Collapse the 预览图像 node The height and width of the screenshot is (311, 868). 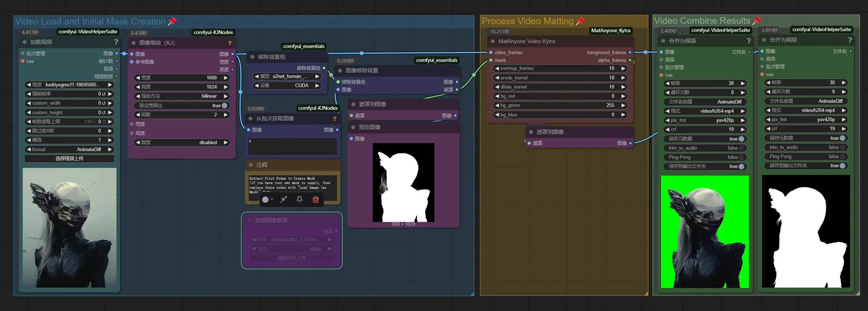(353, 127)
